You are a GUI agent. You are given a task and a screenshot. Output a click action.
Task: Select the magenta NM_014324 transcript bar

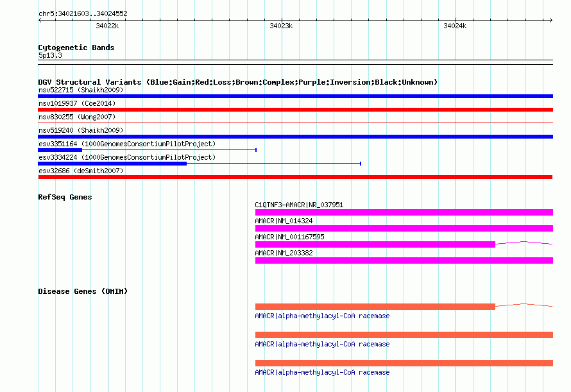click(x=404, y=228)
